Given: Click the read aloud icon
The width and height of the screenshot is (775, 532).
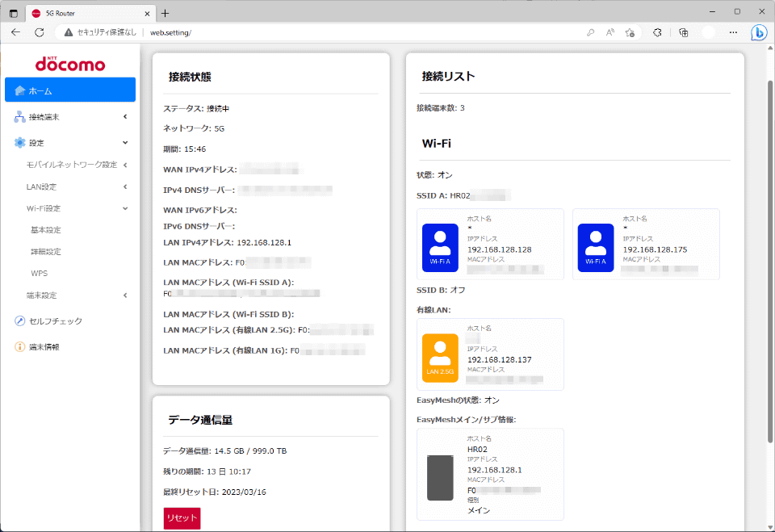Looking at the screenshot, I should click(610, 32).
